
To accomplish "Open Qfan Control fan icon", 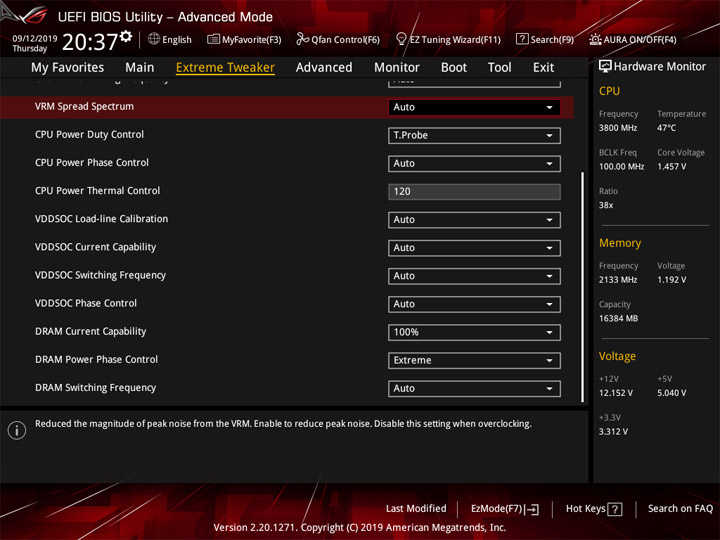I will coord(302,39).
